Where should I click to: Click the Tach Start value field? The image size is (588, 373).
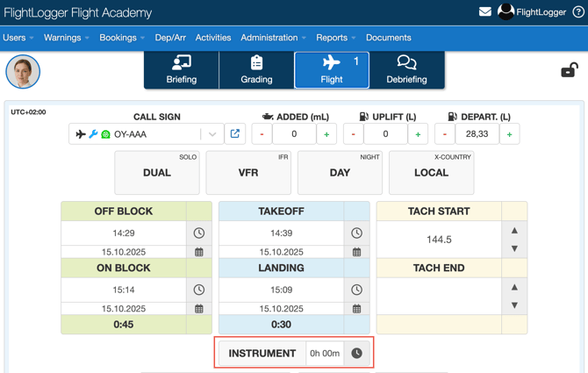438,240
